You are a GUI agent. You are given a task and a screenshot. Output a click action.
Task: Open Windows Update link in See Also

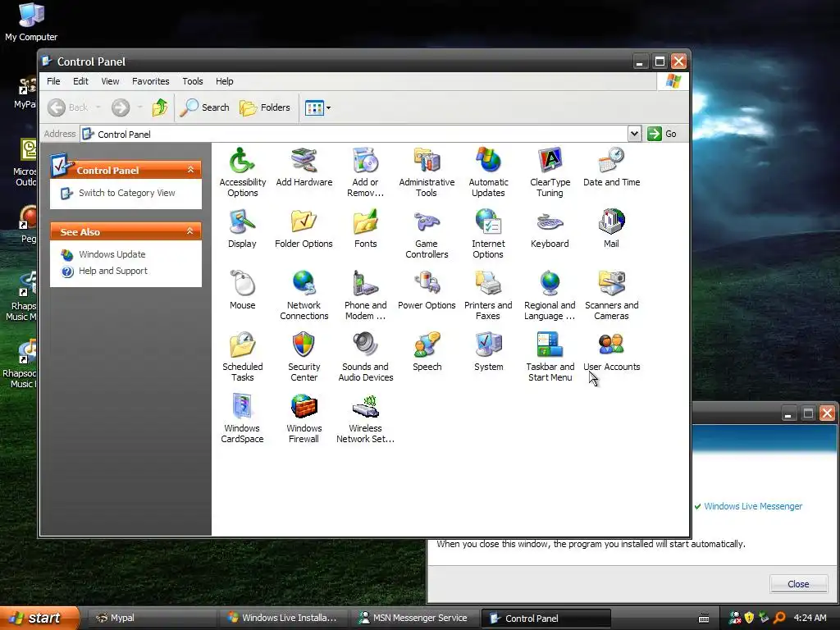point(112,254)
